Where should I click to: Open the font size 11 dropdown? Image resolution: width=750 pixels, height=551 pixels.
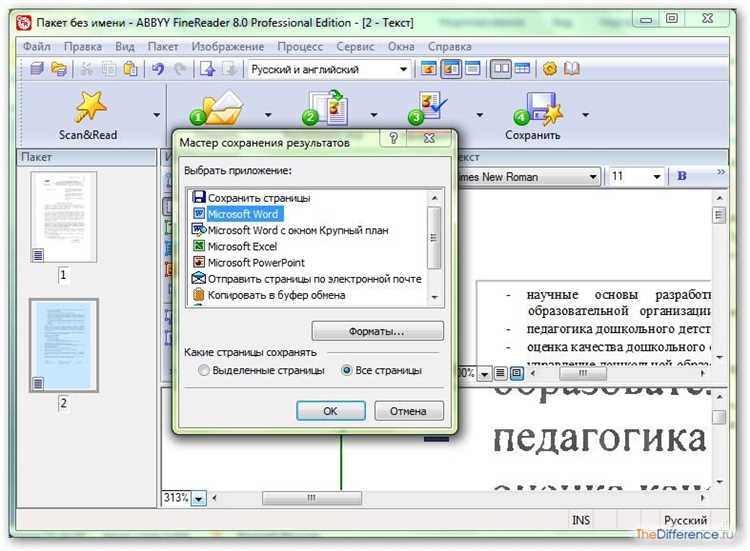(x=657, y=177)
